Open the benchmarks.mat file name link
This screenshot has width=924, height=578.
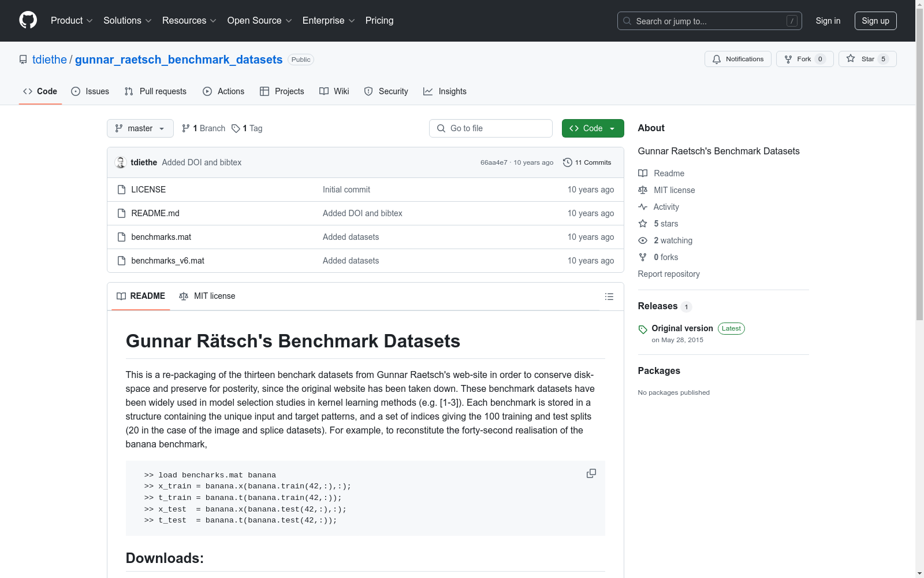point(161,237)
